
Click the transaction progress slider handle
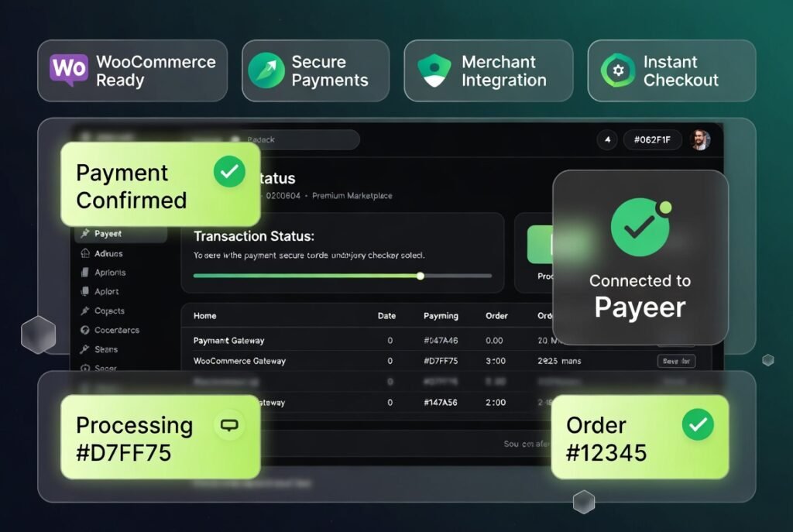click(x=421, y=276)
